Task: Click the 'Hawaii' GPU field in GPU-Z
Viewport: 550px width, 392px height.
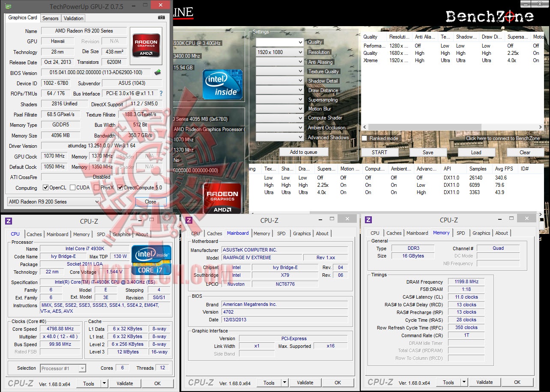Action: tap(58, 41)
